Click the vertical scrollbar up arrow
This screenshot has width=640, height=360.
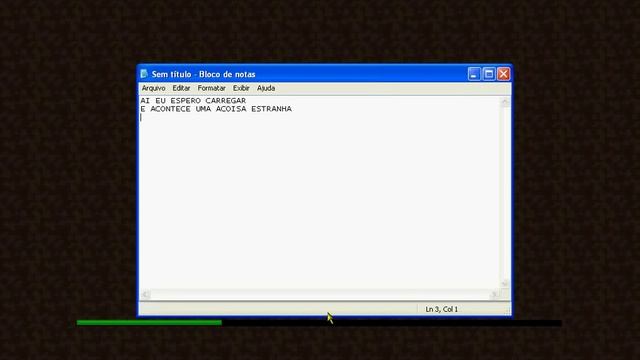click(505, 102)
